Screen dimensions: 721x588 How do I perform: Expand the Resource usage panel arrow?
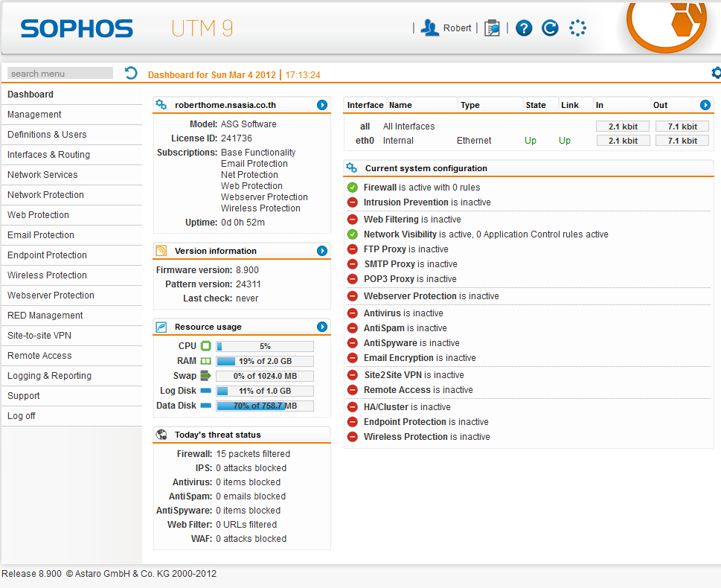coord(322,327)
